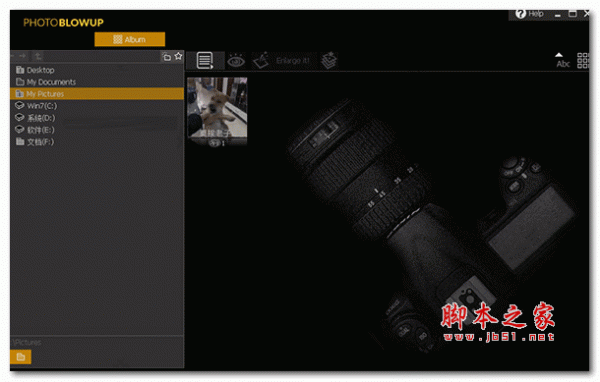Sort thumbnails by name using Abc
This screenshot has width=600, height=382.
pos(562,60)
